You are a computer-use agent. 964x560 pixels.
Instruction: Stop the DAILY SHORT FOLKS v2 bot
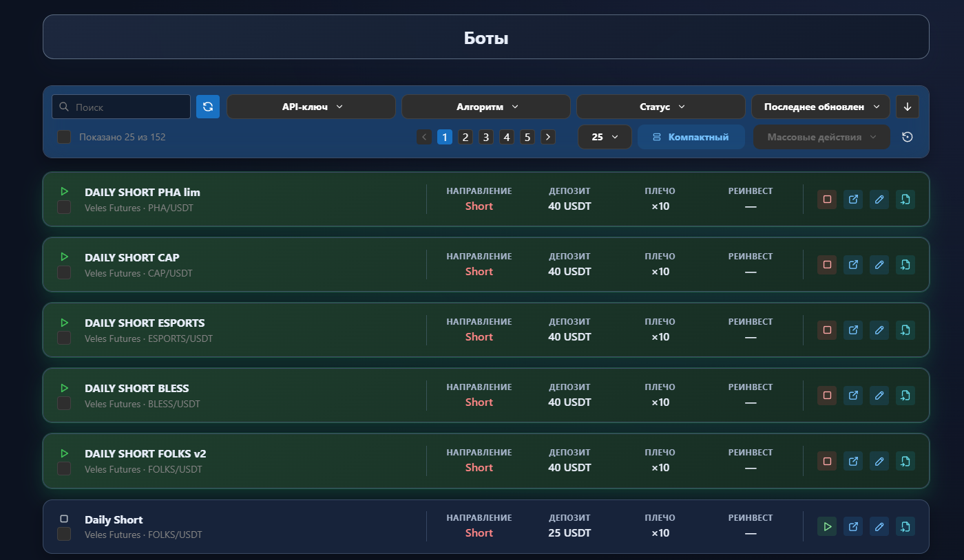tap(827, 461)
